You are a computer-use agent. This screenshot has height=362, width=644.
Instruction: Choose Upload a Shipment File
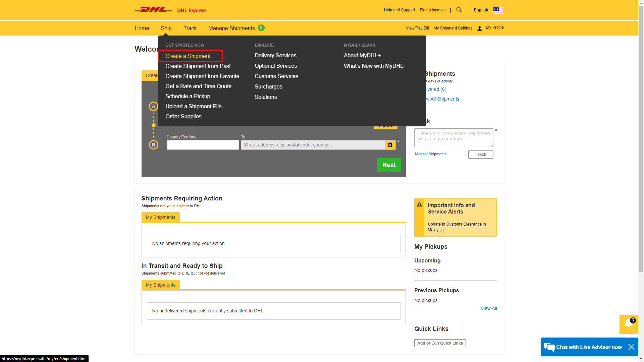[194, 106]
